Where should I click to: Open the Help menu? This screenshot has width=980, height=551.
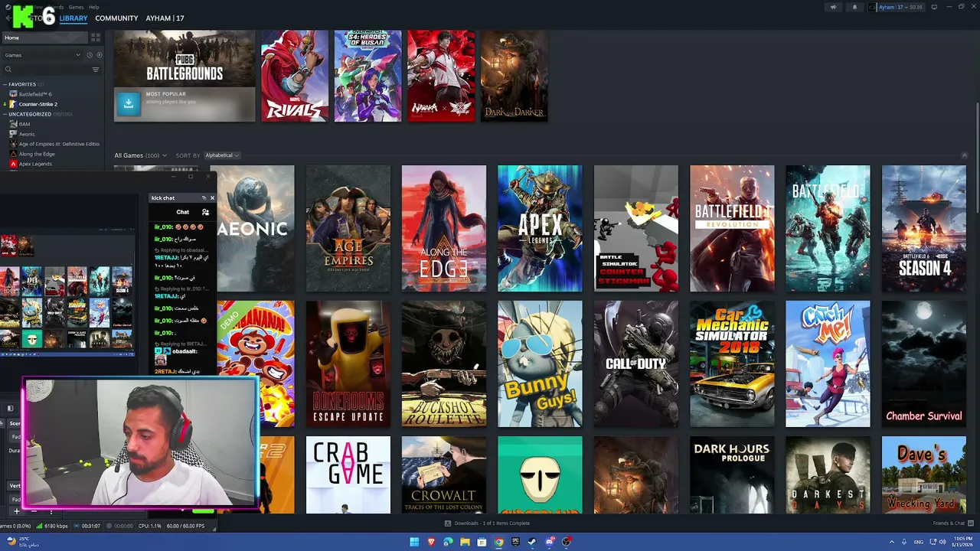point(93,7)
